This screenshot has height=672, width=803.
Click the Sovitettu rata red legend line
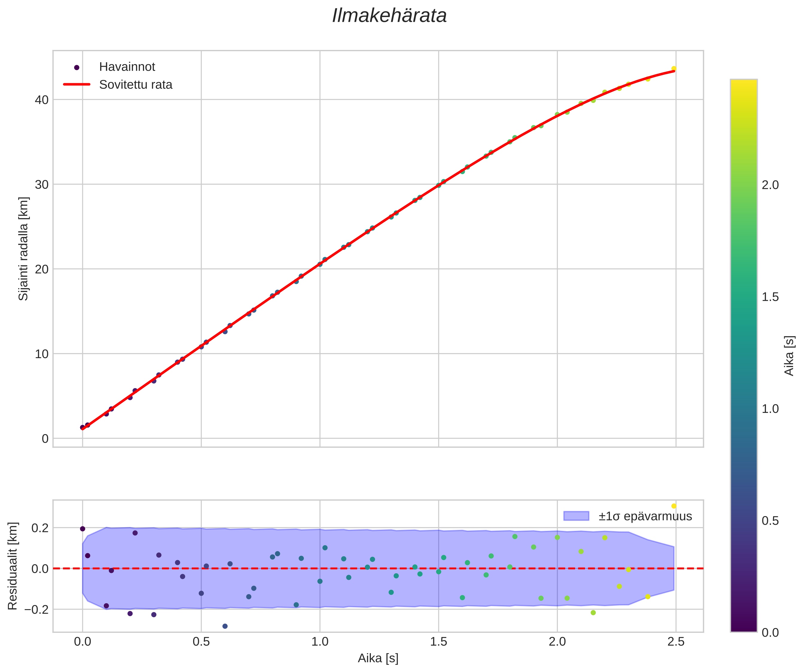pyautogui.click(x=77, y=85)
